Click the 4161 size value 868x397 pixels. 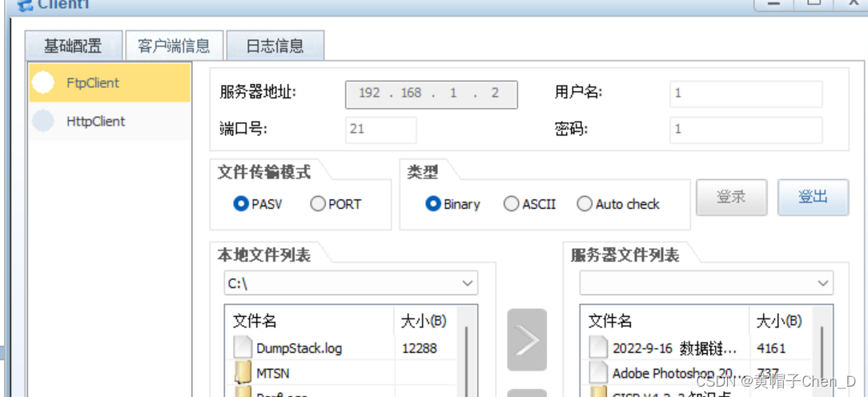click(x=771, y=348)
